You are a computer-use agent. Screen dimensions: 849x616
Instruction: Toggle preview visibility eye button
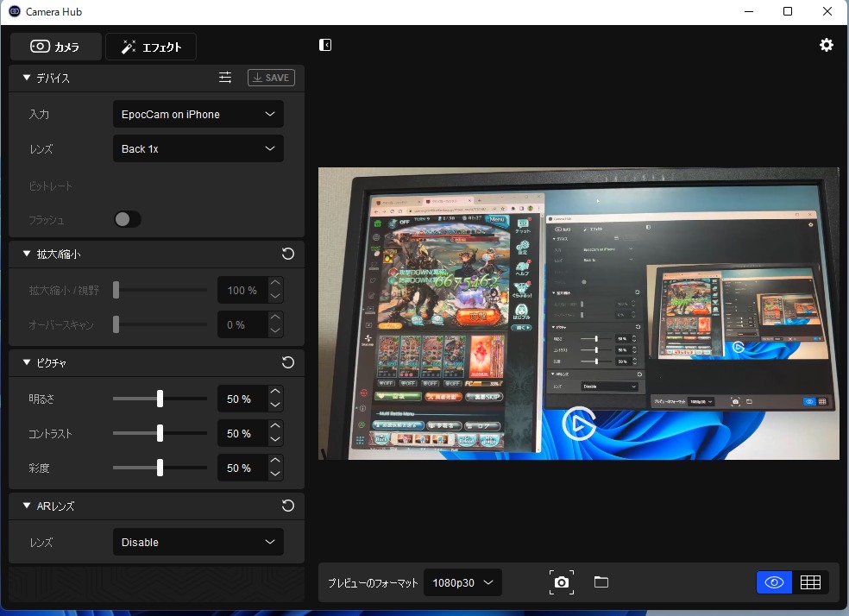coord(774,582)
